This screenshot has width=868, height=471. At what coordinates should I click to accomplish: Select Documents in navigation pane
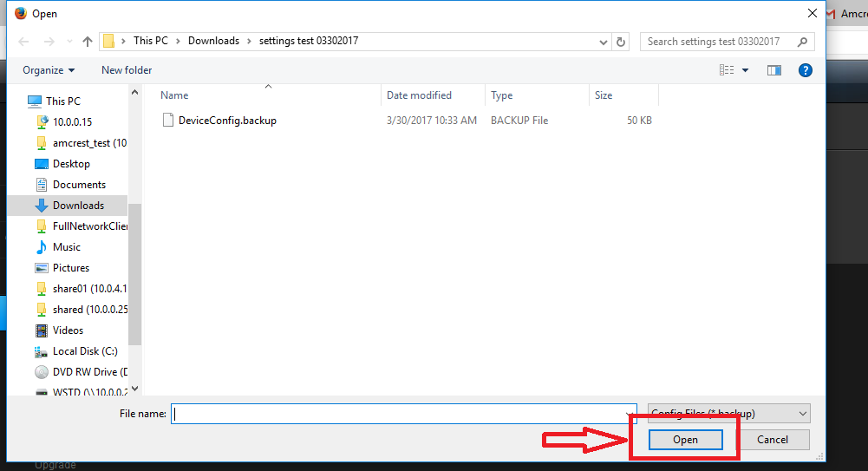(79, 185)
